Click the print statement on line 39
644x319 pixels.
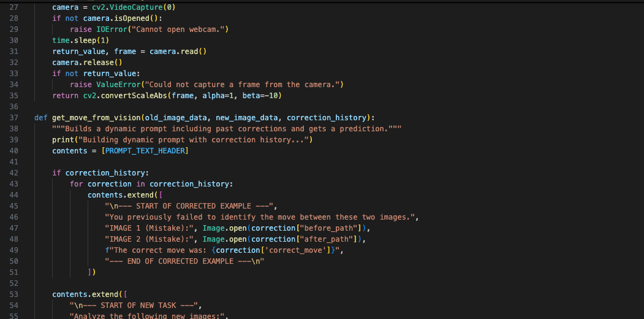coord(63,139)
